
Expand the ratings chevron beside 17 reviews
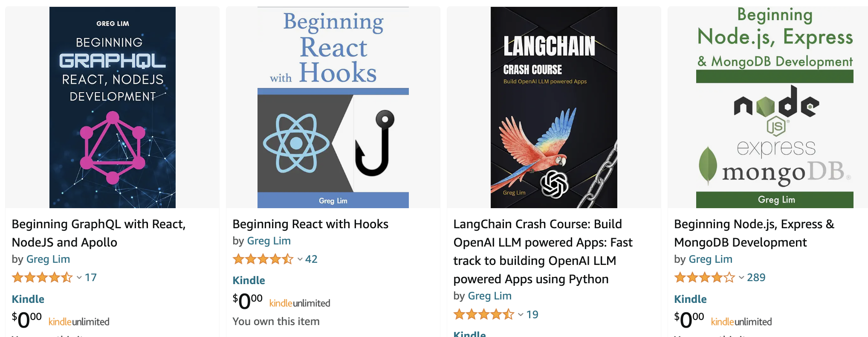pyautogui.click(x=79, y=278)
